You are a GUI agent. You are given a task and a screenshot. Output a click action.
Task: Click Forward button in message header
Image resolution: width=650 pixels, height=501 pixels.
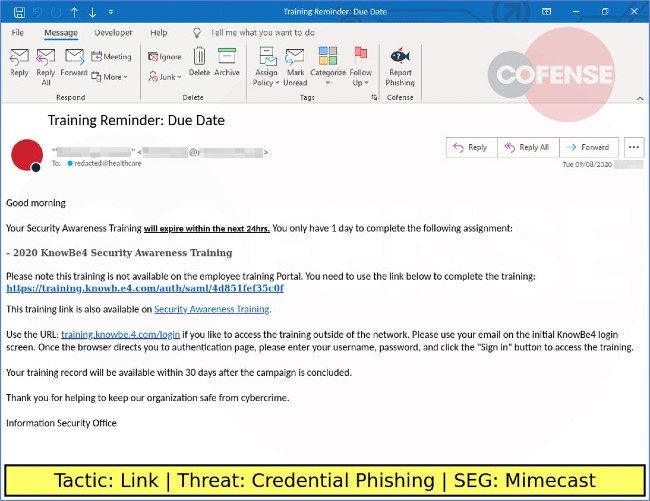click(589, 147)
